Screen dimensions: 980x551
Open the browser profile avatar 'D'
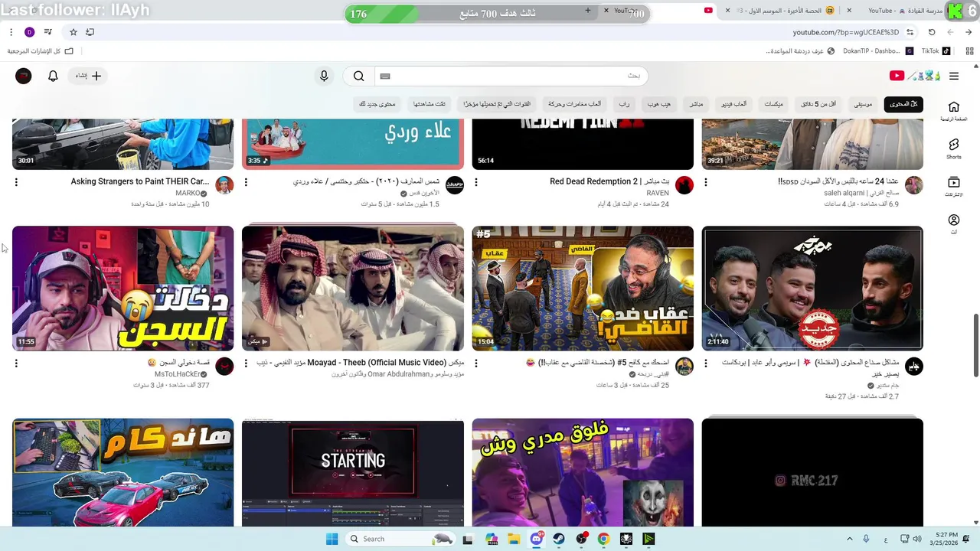click(x=29, y=32)
